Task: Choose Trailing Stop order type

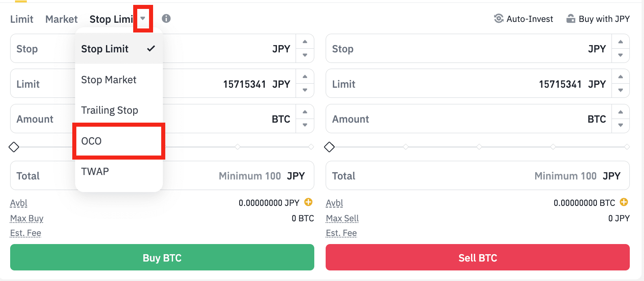Action: point(110,110)
